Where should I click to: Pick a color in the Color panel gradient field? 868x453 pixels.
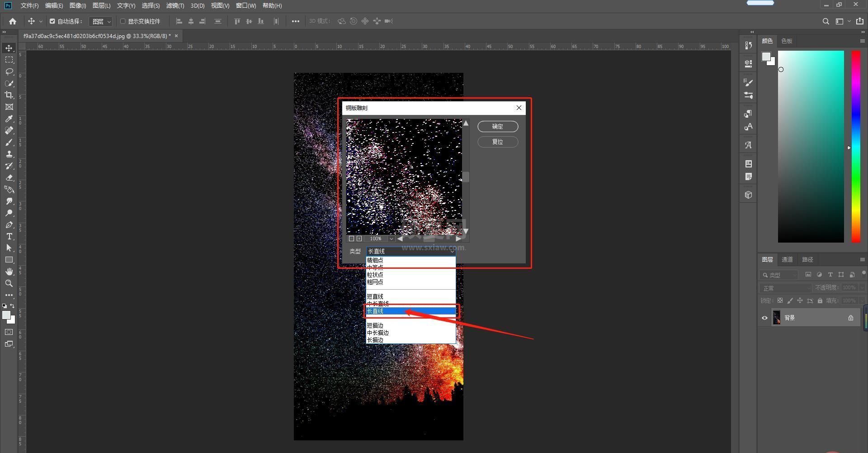(x=811, y=146)
